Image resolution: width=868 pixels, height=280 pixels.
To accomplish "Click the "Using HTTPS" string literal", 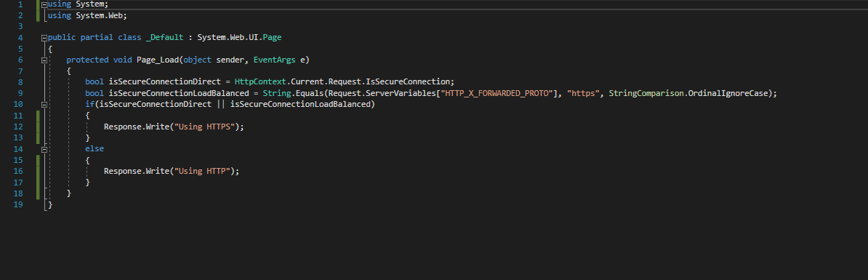I will tap(204, 127).
